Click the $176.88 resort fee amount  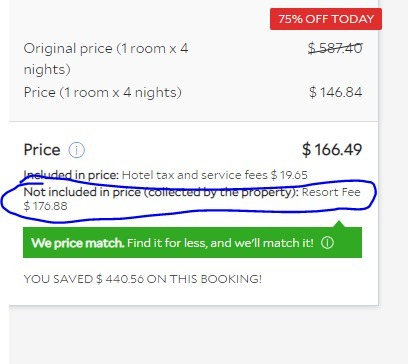[45, 206]
